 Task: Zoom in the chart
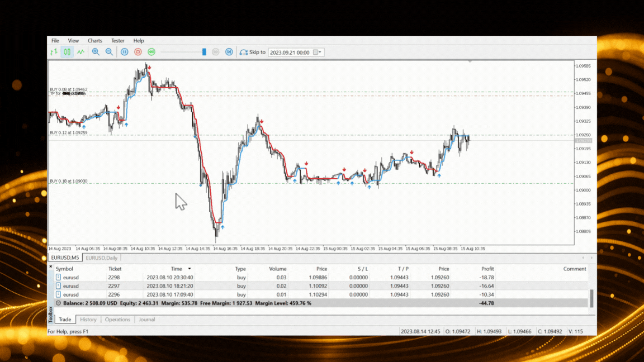[96, 52]
